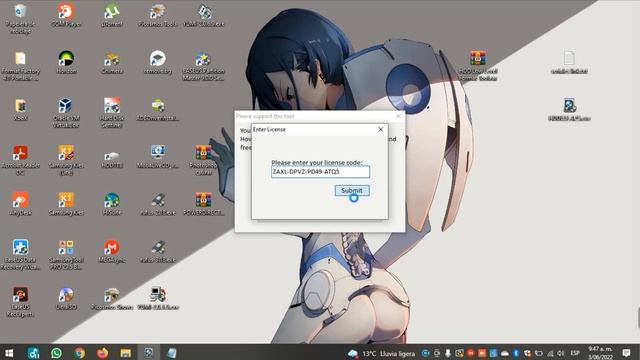Viewport: 640px width, 360px height.
Task: Close the 'Please support this tool' window behind
Action: [398, 116]
